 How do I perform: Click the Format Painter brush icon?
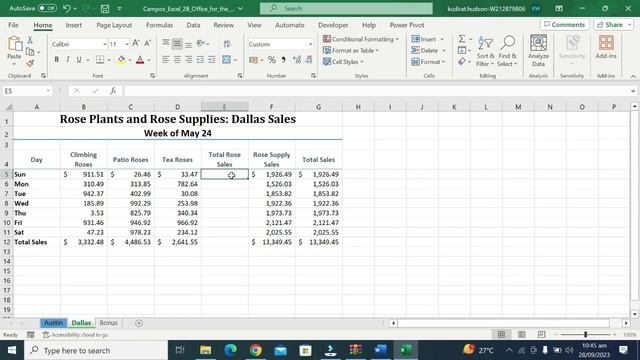pyautogui.click(x=30, y=63)
